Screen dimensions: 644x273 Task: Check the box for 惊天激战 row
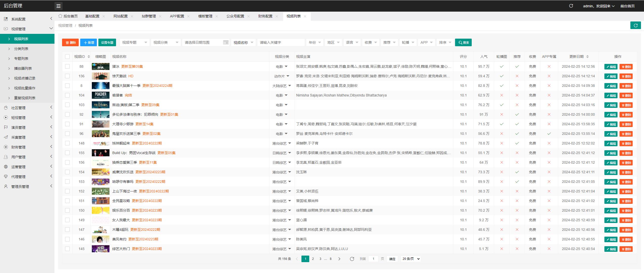[67, 76]
